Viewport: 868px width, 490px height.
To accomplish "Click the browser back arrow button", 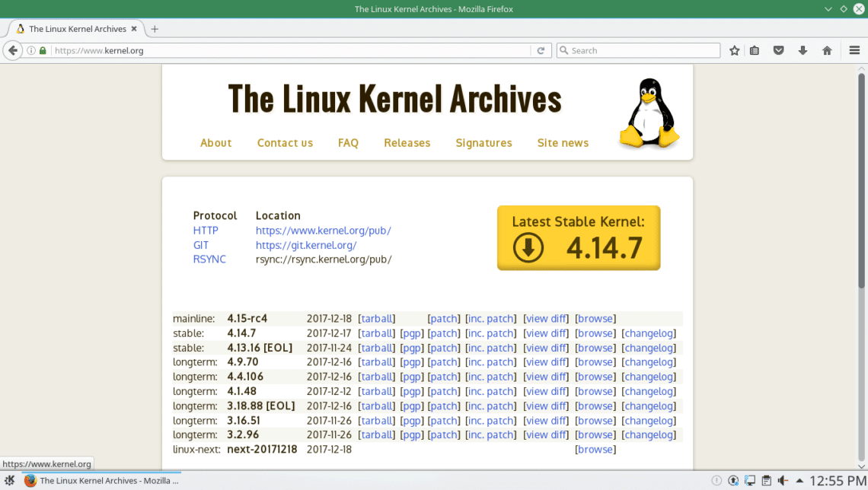I will point(12,50).
